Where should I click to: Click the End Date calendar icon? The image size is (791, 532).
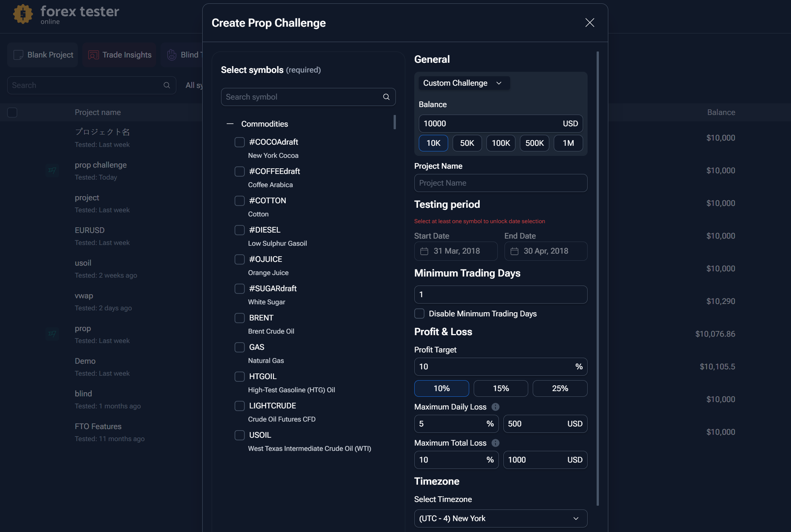pyautogui.click(x=514, y=251)
